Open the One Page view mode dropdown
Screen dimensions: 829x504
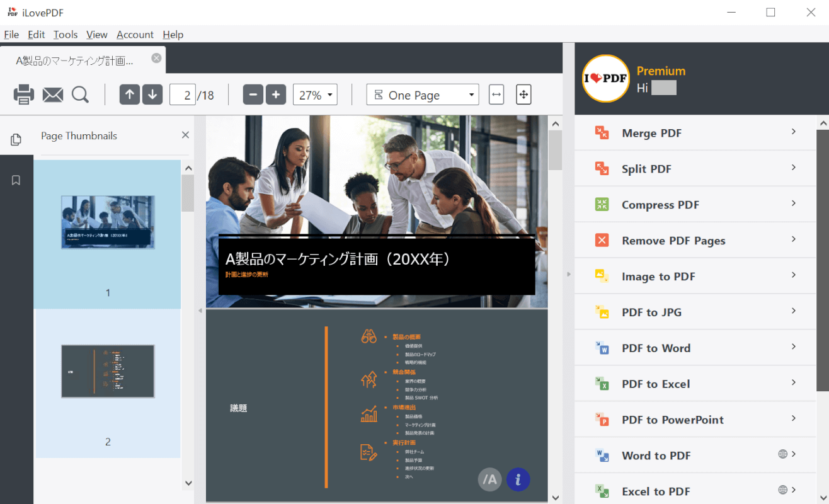[422, 94]
